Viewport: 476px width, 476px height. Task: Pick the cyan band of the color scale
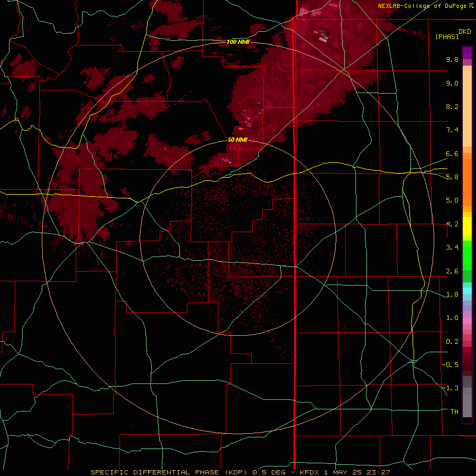[x=467, y=291]
